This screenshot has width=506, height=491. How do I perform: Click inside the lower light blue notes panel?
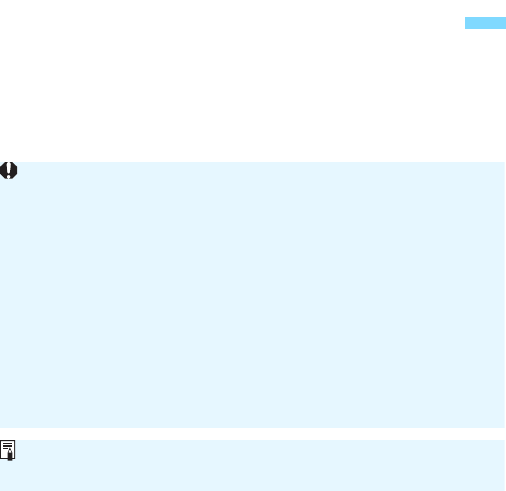tap(252, 465)
